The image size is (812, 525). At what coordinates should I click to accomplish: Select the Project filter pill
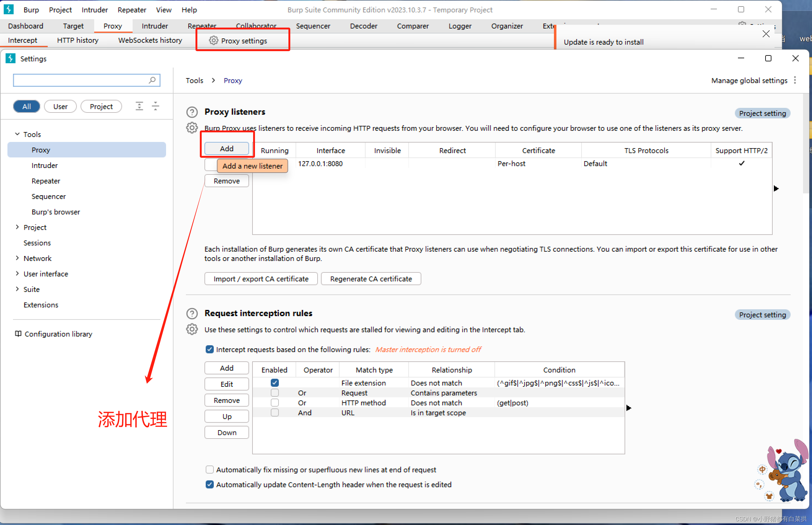101,106
